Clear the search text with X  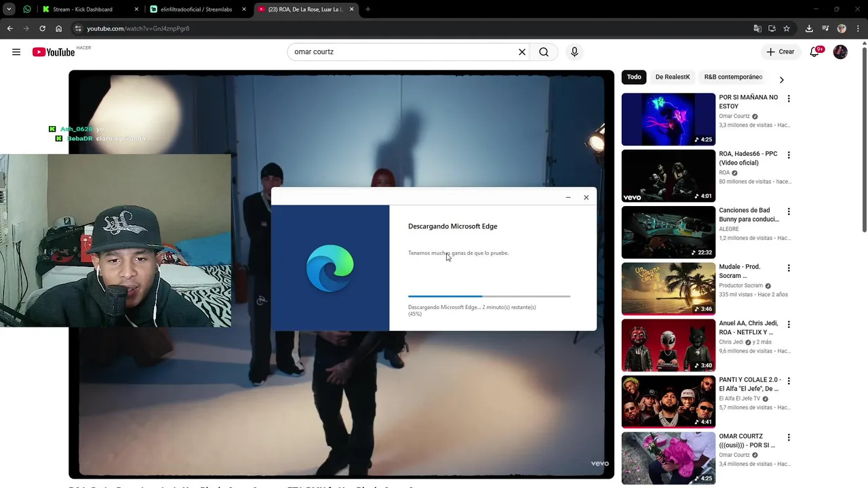pyautogui.click(x=522, y=52)
